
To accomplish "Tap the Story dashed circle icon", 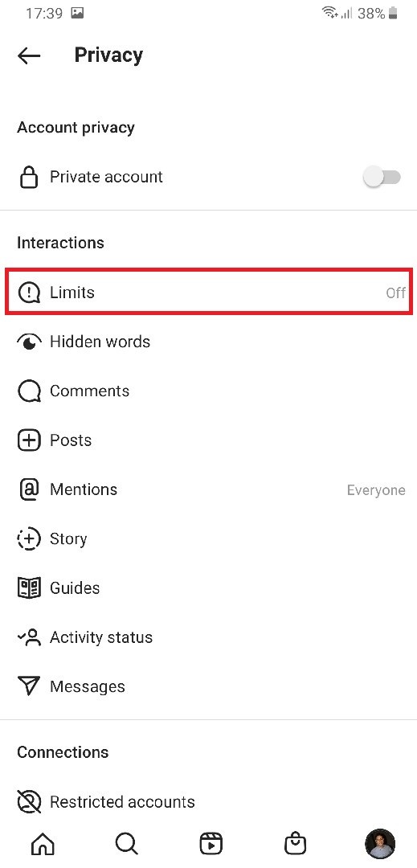I will coord(29,539).
